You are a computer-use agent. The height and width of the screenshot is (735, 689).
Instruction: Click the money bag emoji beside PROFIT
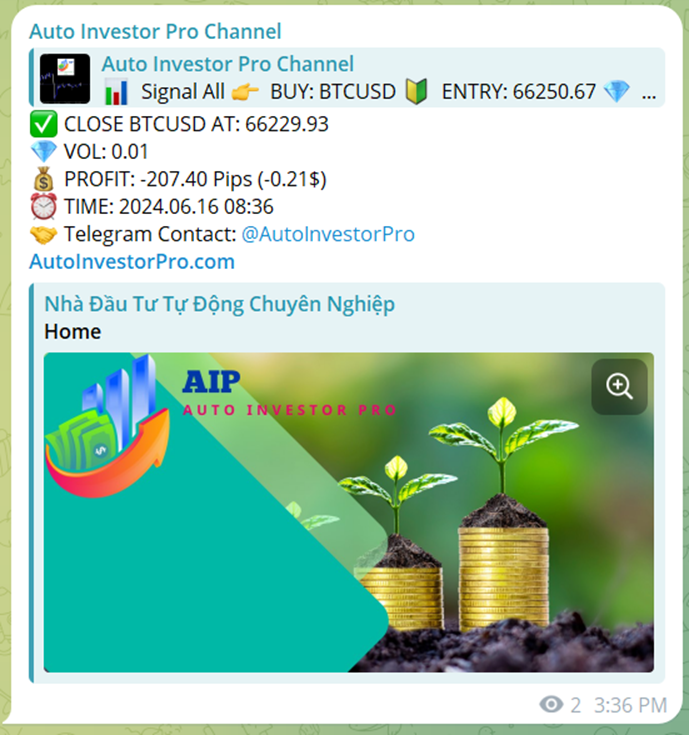point(44,179)
